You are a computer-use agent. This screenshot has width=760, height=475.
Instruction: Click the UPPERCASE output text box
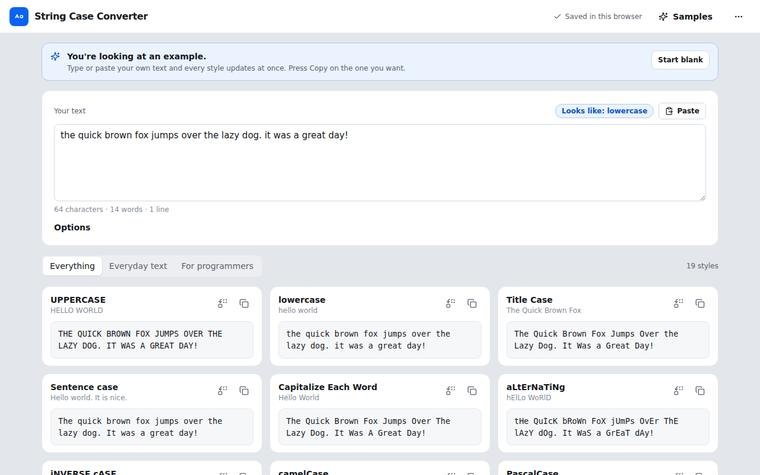(x=152, y=340)
